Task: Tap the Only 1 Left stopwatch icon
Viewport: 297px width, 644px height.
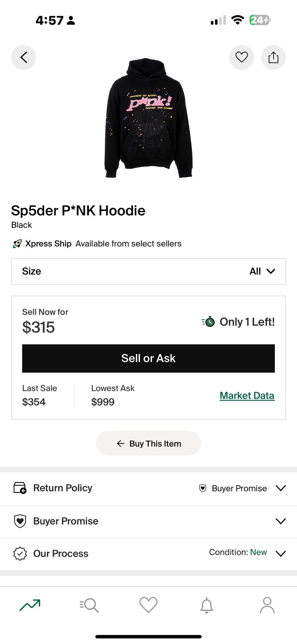Action: [x=209, y=322]
